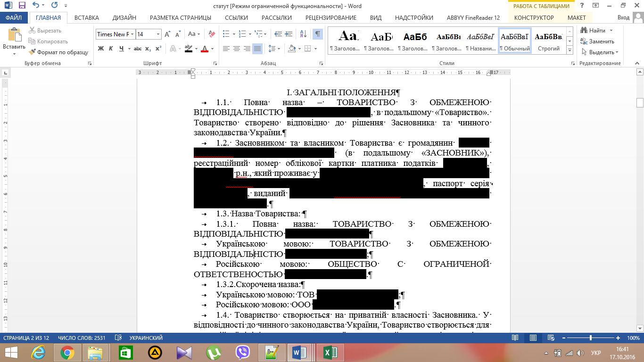Align text to the right
This screenshot has width=644, height=362.
pyautogui.click(x=247, y=49)
